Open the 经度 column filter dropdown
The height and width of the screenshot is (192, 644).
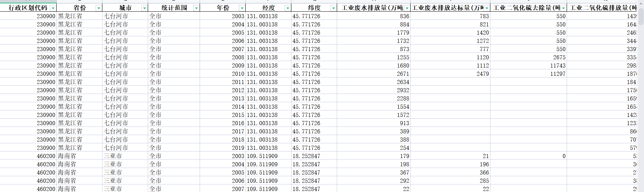point(288,8)
